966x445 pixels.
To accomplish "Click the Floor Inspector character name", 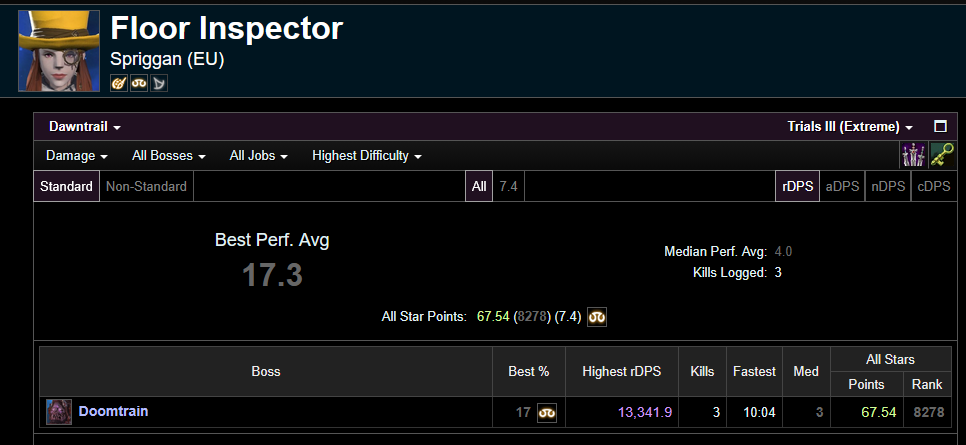I will (x=226, y=28).
